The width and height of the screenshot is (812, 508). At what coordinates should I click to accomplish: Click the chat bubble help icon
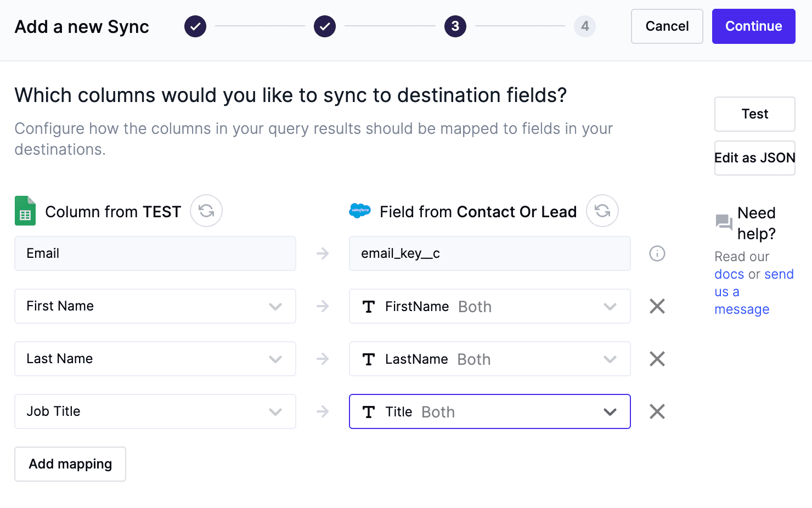724,222
